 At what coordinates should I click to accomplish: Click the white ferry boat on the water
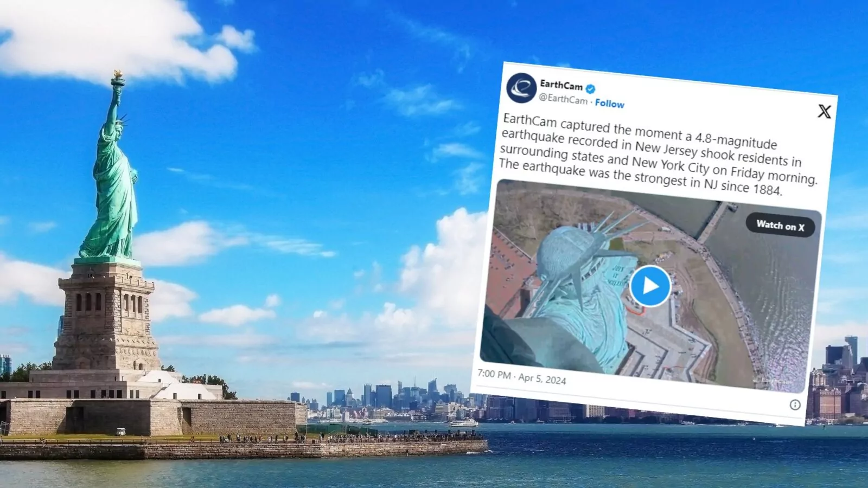(463, 423)
